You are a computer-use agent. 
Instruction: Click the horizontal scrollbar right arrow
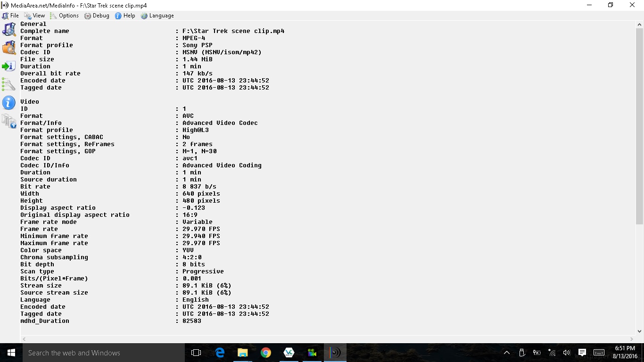[x=632, y=339]
